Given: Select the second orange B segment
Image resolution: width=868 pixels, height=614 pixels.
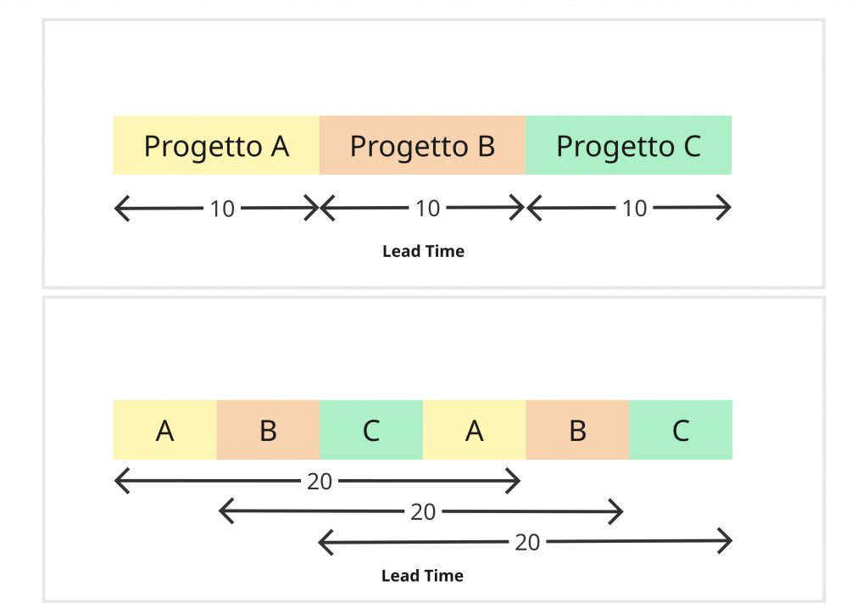Looking at the screenshot, I should [x=578, y=430].
